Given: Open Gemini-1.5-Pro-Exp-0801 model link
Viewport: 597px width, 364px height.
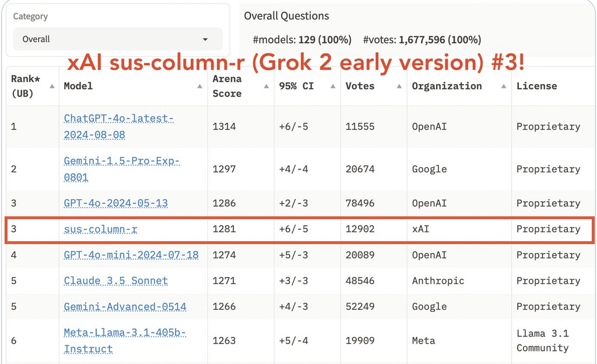Looking at the screenshot, I should coord(122,169).
